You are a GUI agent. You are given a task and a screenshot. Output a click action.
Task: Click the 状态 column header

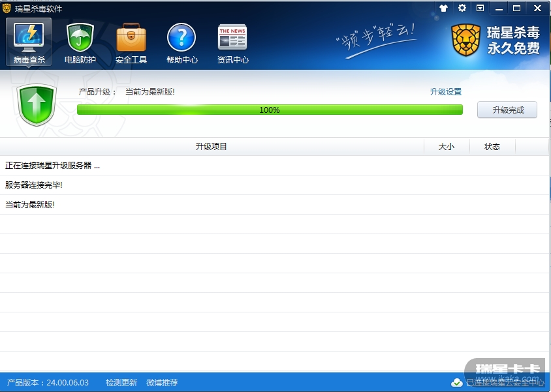pos(492,147)
